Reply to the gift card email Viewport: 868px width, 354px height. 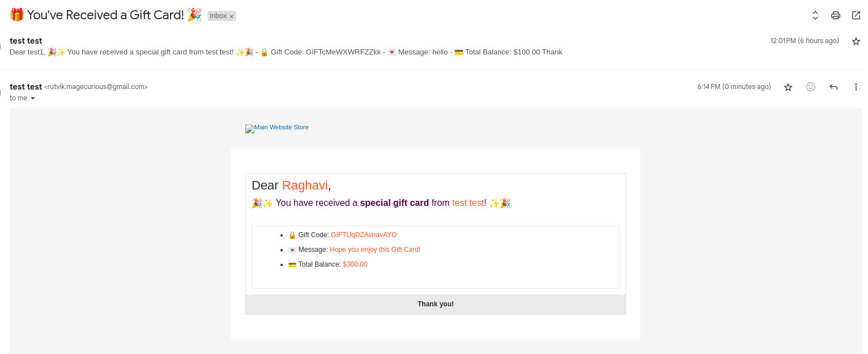(833, 87)
